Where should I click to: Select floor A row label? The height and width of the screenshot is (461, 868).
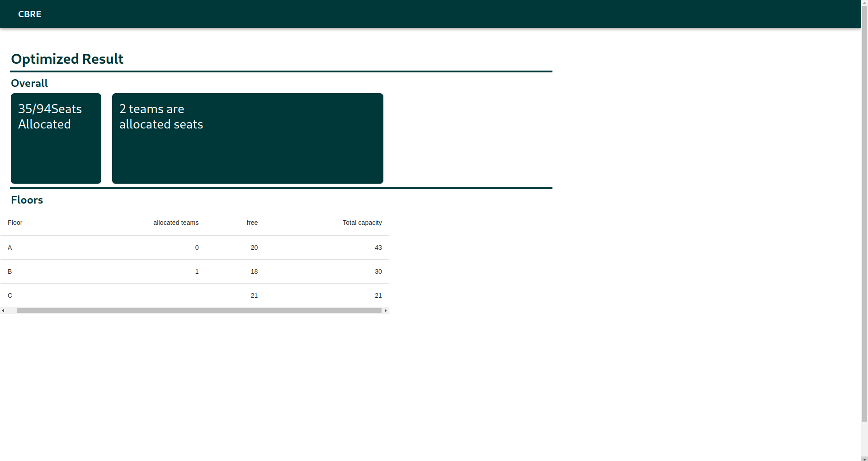pyautogui.click(x=10, y=247)
